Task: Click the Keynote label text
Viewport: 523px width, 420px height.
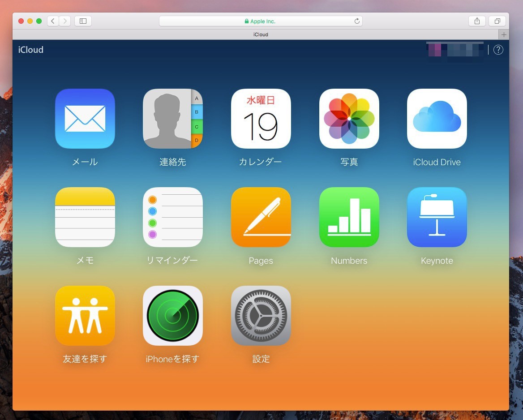Action: [x=437, y=261]
